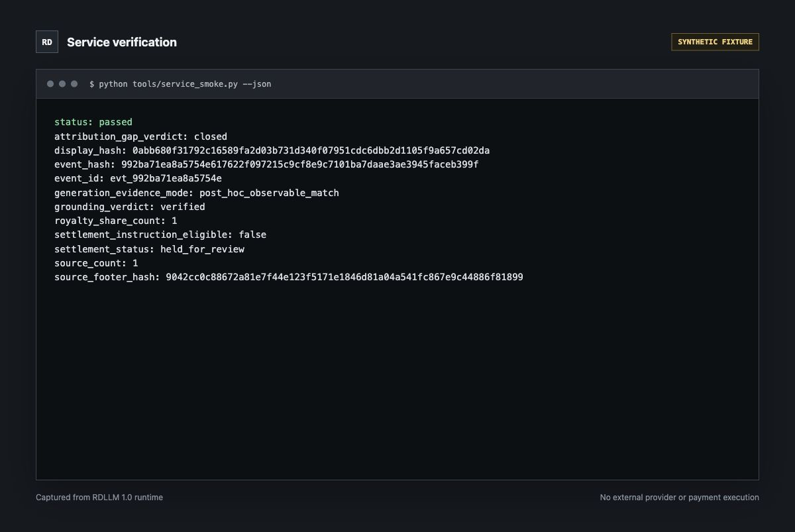
Task: Click the grounding_verdict: verified line
Action: pyautogui.click(x=130, y=207)
